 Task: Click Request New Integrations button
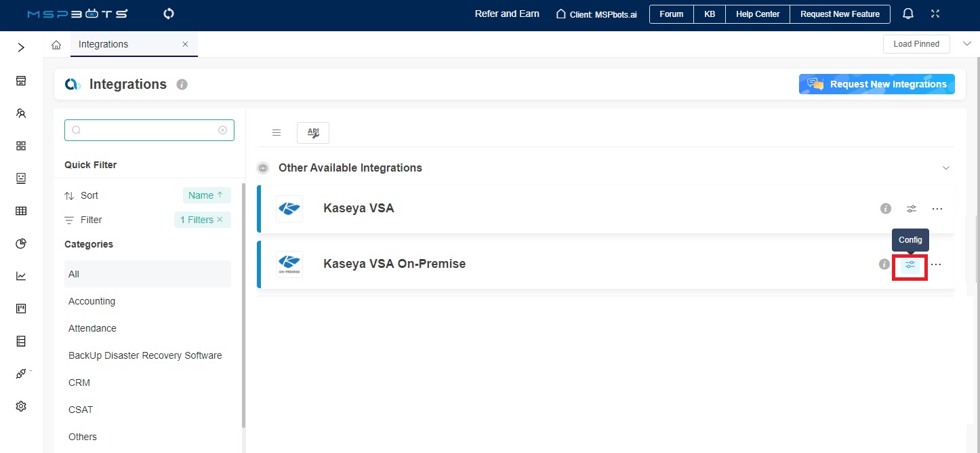pos(877,84)
